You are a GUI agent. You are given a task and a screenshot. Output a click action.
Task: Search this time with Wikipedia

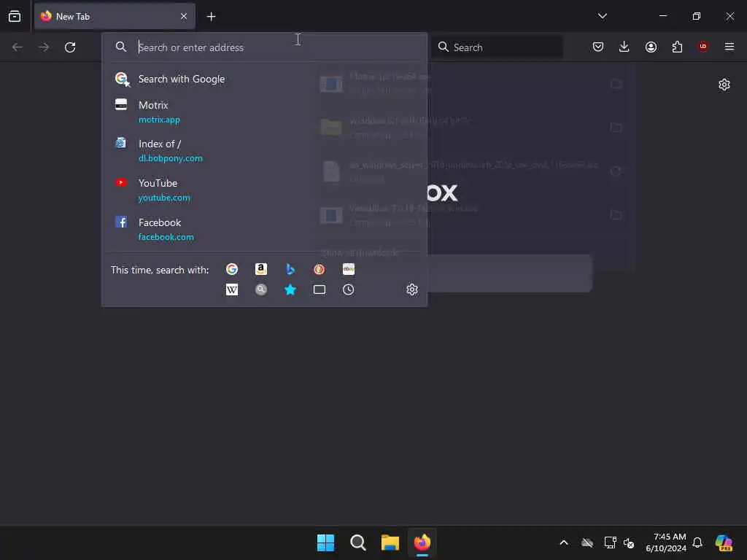click(232, 289)
